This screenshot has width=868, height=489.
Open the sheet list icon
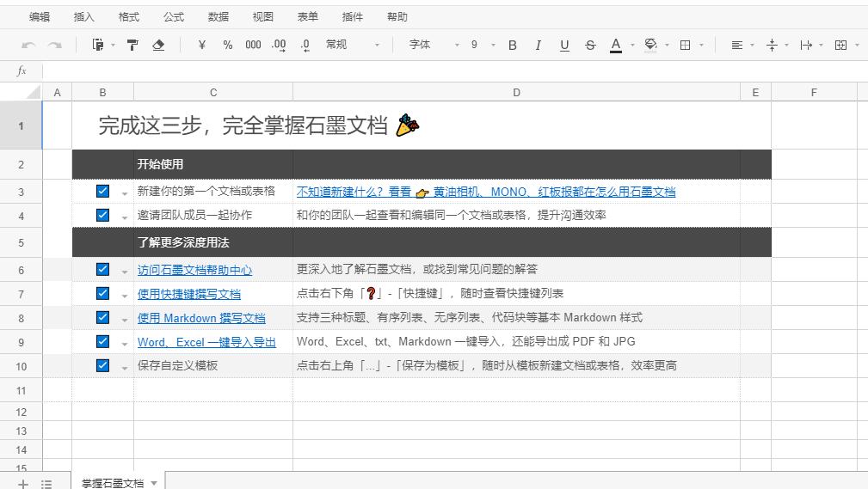click(46, 484)
